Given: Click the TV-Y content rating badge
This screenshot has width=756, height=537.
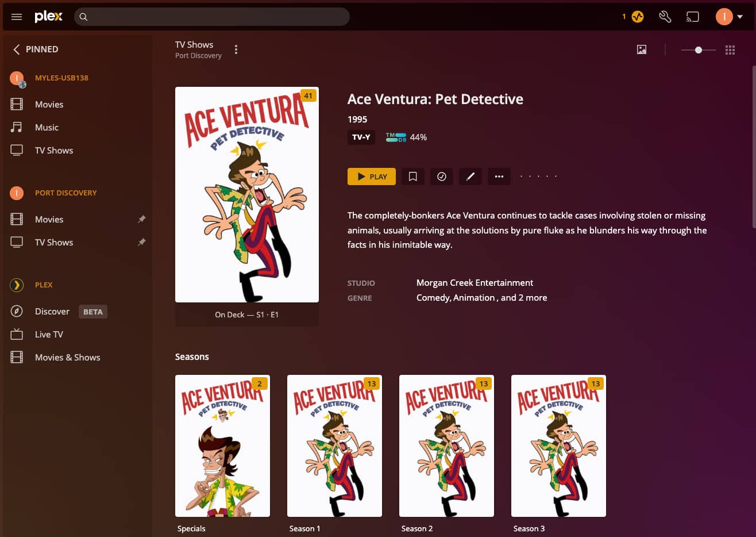Looking at the screenshot, I should (x=361, y=137).
